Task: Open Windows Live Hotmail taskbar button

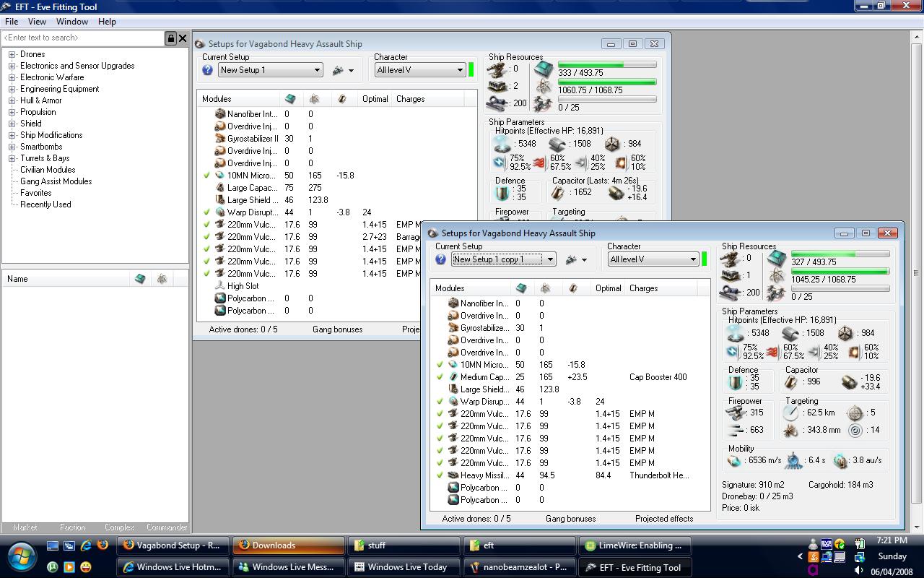Action: tap(173, 567)
